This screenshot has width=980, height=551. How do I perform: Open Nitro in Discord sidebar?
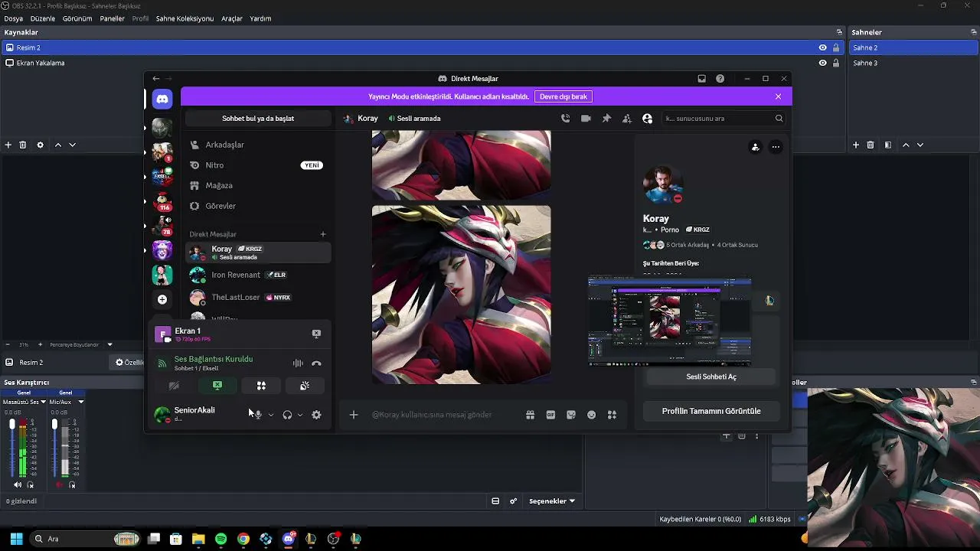click(x=258, y=165)
